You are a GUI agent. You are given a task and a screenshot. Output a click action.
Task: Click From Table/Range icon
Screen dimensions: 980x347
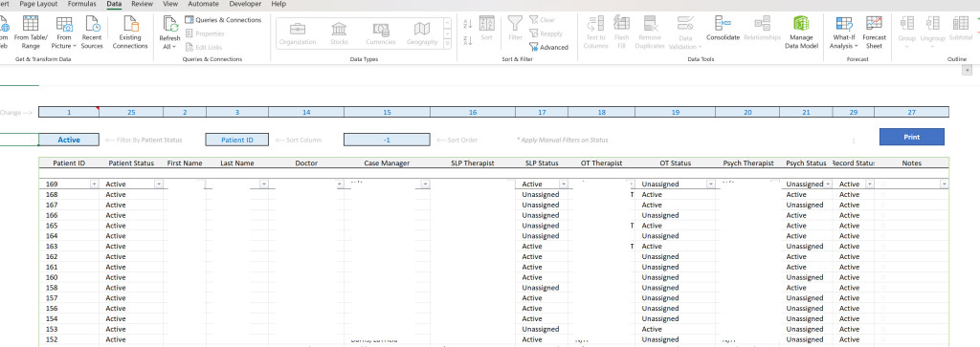point(31,24)
